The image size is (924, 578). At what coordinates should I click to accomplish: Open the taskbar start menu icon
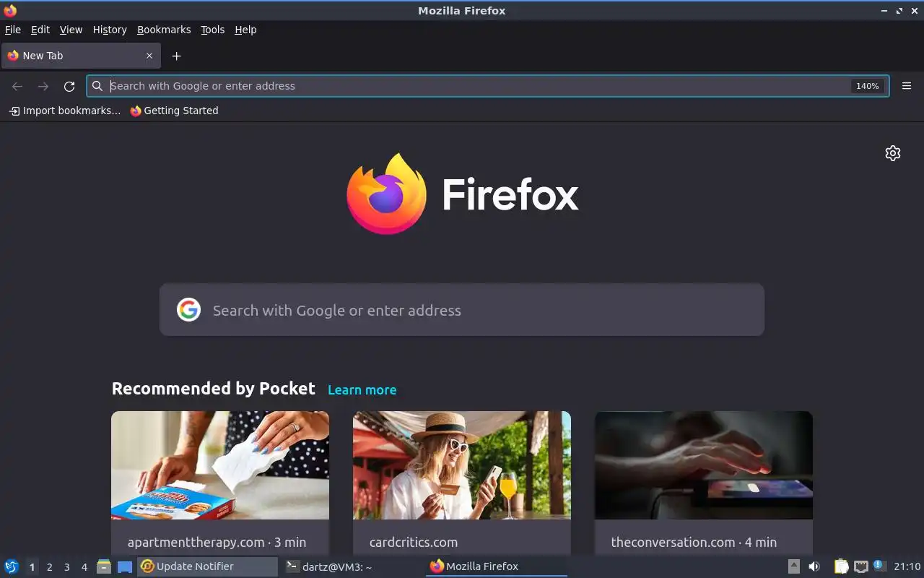12,566
